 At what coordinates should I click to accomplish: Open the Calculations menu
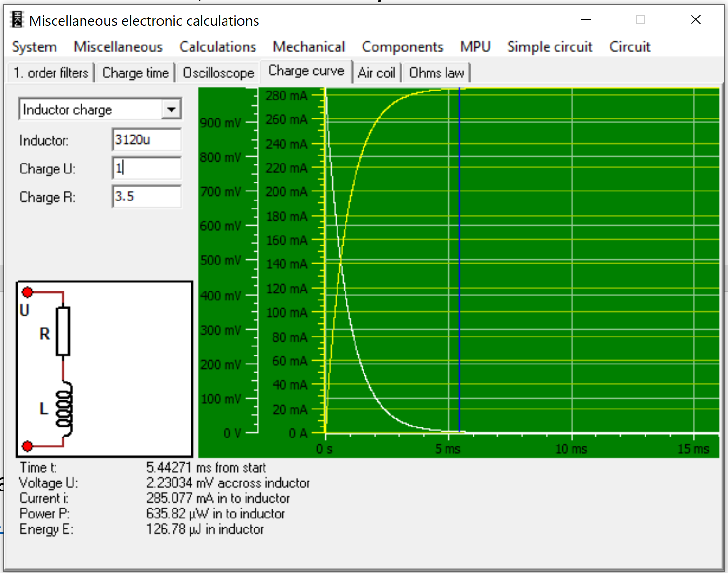click(218, 47)
